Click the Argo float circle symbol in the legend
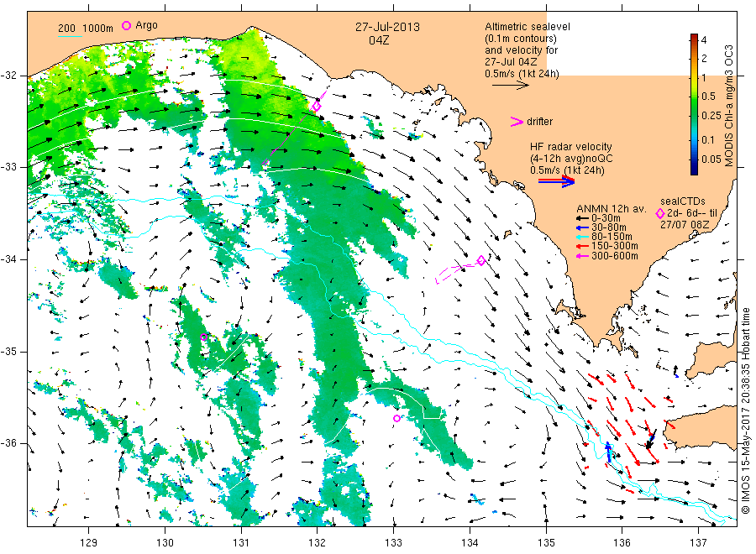 [126, 25]
